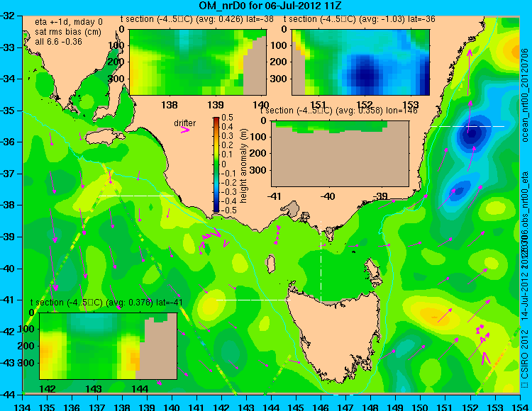Click the 152 tick under the lat=-36 inset
The width and height of the screenshot is (532, 411).
tap(365, 105)
